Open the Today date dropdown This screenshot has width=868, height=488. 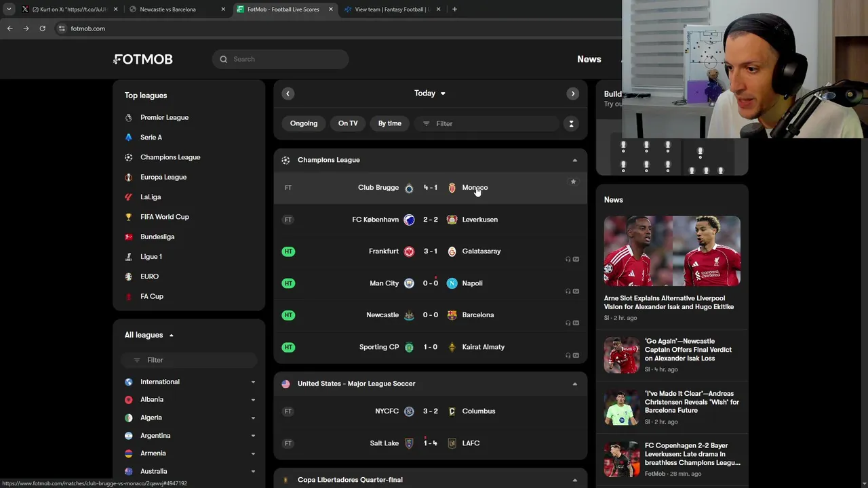pos(430,94)
